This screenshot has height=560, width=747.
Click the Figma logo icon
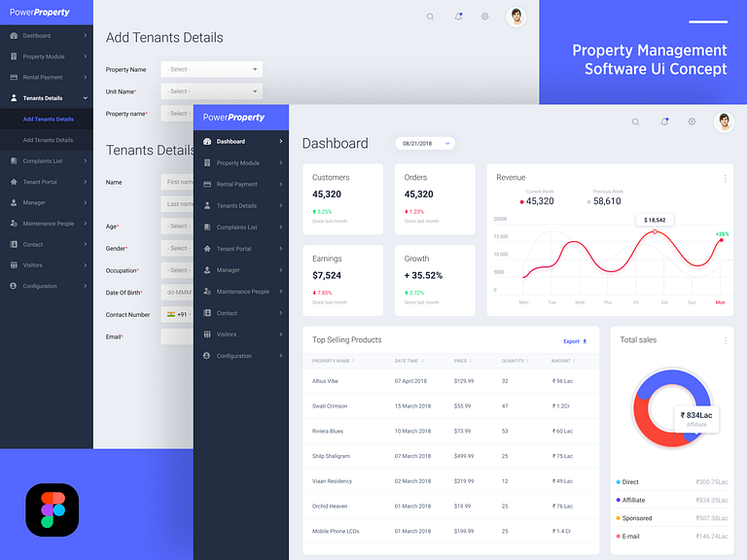click(x=53, y=510)
